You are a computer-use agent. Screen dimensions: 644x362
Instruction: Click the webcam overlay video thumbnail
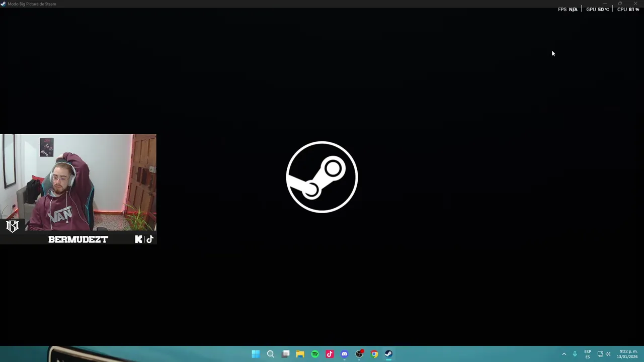pos(78,182)
